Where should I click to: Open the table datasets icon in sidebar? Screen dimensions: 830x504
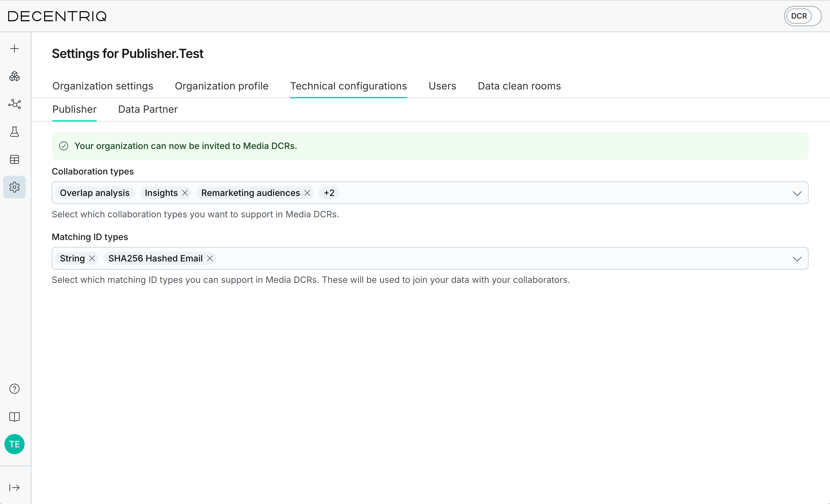[x=14, y=159]
